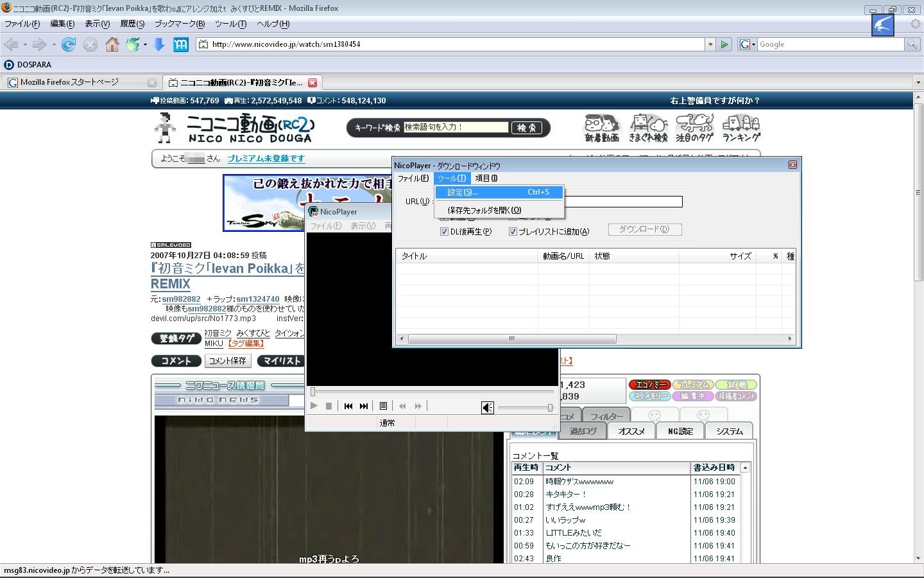Open the address bar history dropdown
The height and width of the screenshot is (578, 924).
tap(710, 44)
